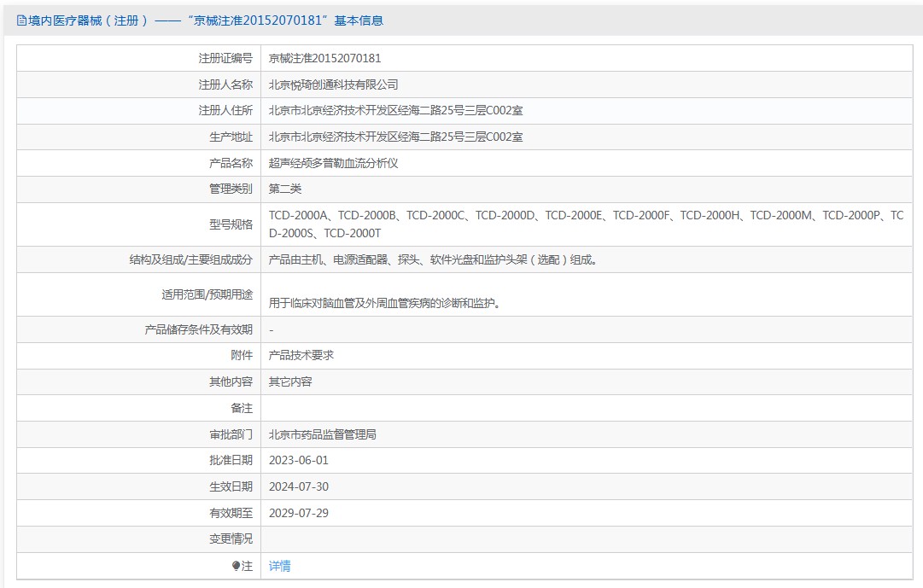Click the 批准日期 label
This screenshot has width=923, height=588.
pos(231,460)
